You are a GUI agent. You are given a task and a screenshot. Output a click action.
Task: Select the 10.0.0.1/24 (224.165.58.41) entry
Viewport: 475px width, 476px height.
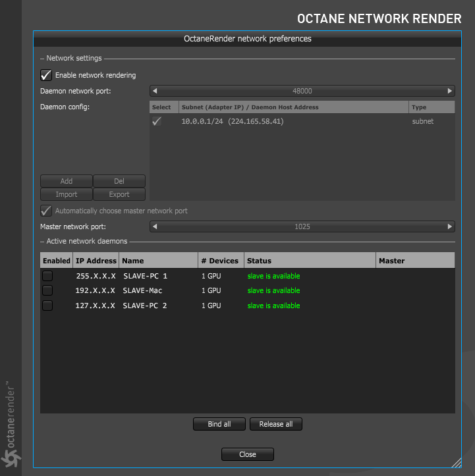tap(233, 121)
